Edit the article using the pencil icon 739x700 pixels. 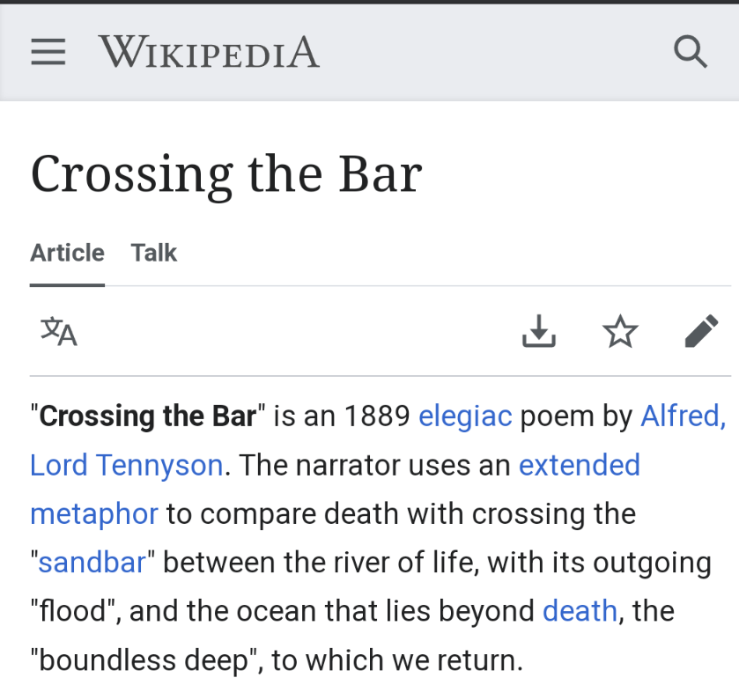point(701,332)
